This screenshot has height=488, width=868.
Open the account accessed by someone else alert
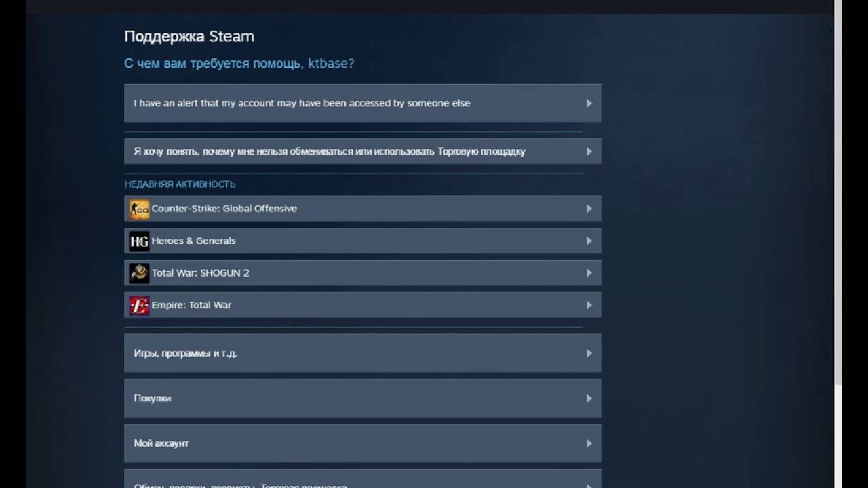(363, 103)
